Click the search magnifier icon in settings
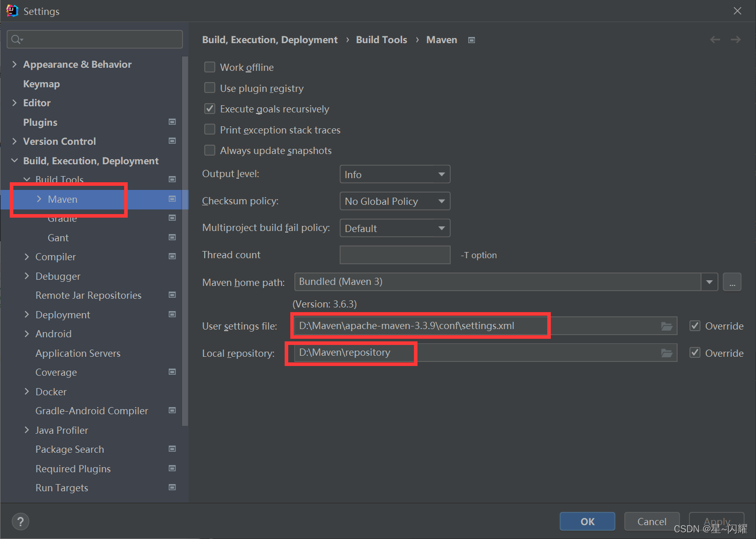 point(16,40)
